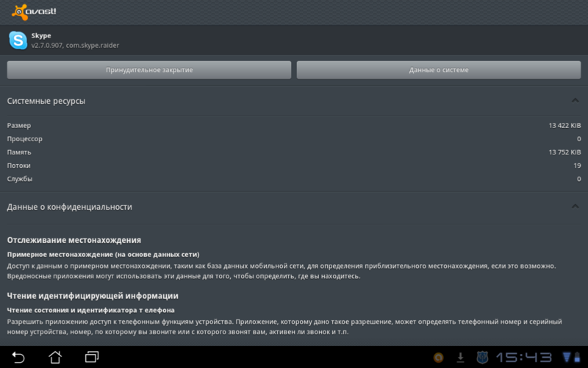Click the Skype app icon
Image resolution: width=588 pixels, height=368 pixels.
point(18,40)
